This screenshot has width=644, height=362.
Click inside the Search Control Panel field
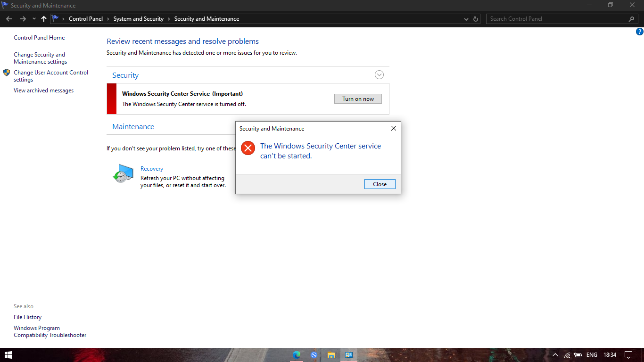pos(556,18)
